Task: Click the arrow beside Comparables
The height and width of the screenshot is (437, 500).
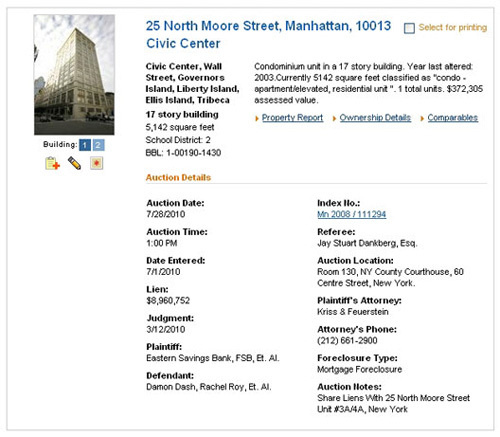Action: coord(422,118)
